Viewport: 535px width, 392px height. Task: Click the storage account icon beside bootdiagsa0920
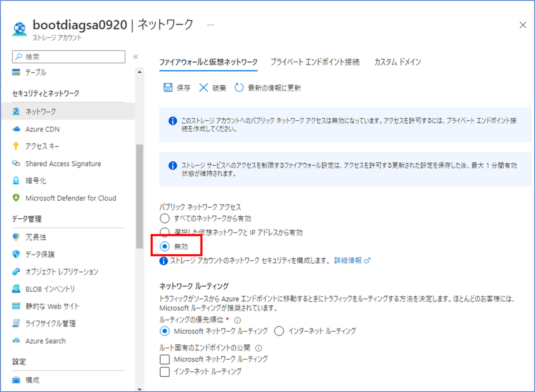pyautogui.click(x=19, y=29)
